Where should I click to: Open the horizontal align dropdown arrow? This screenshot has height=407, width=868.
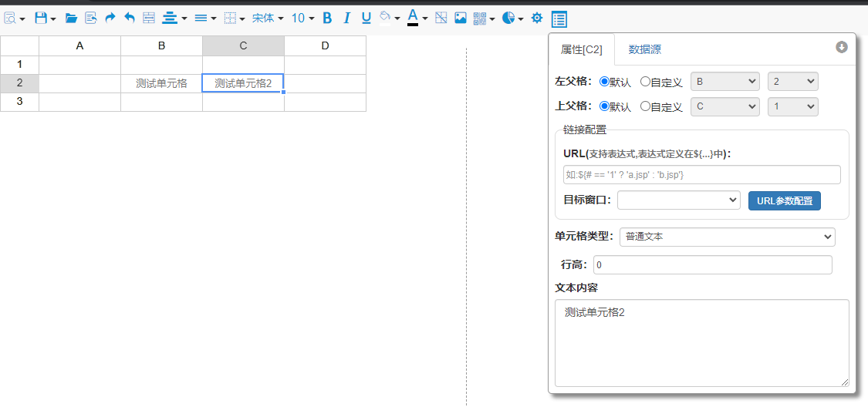(184, 19)
